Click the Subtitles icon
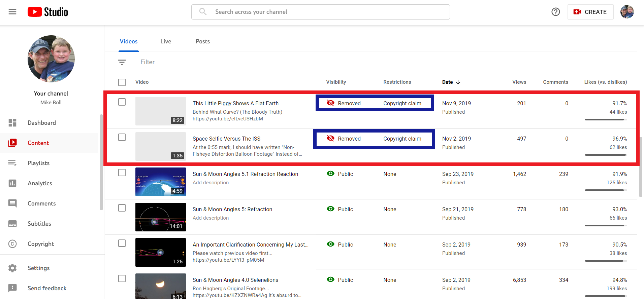644x299 pixels. pyautogui.click(x=12, y=224)
